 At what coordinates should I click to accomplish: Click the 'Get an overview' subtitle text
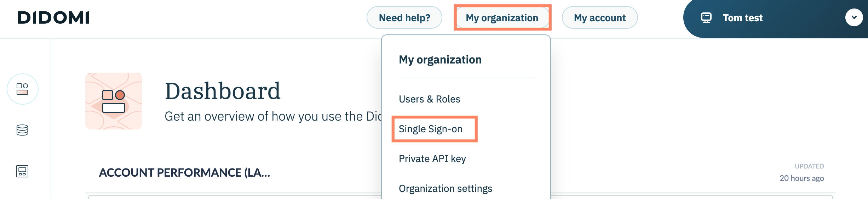coord(272,116)
